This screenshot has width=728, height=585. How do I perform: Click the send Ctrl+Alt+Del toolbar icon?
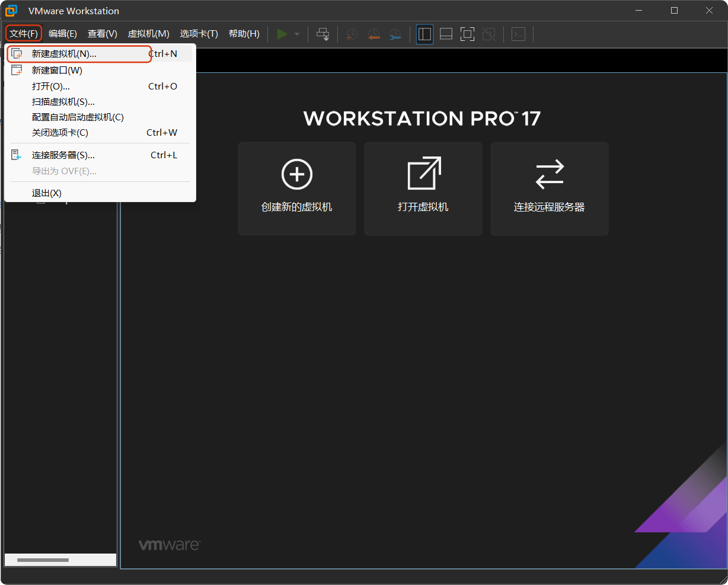[323, 34]
